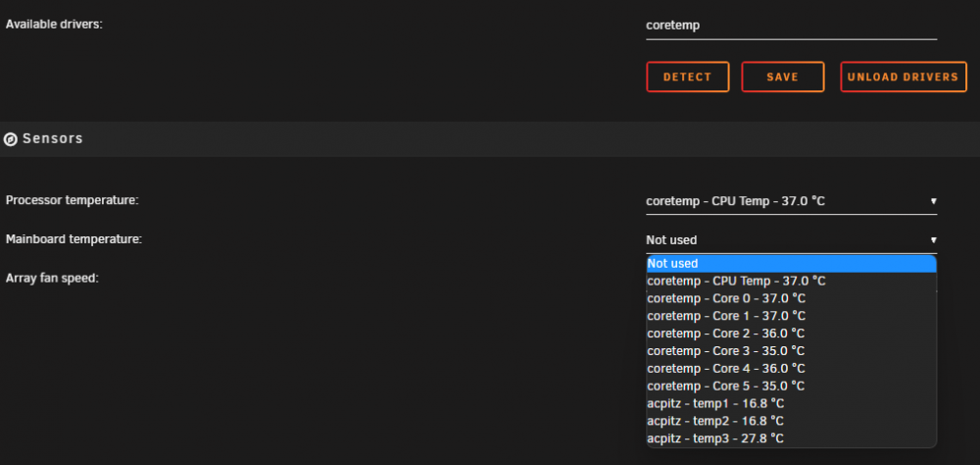Select 'coretemp - Core 5' option
This screenshot has width=980, height=465.
pos(791,387)
